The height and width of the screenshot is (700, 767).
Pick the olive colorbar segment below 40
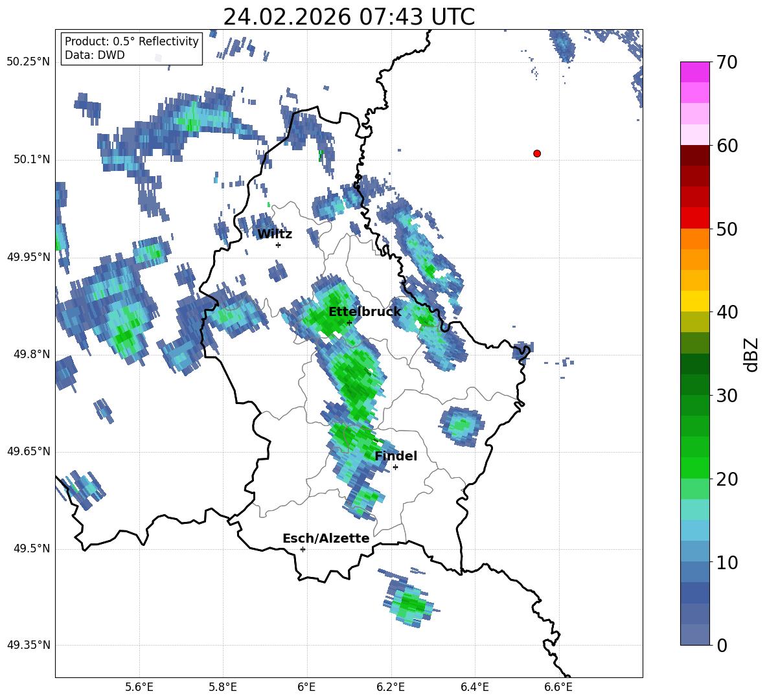point(694,322)
